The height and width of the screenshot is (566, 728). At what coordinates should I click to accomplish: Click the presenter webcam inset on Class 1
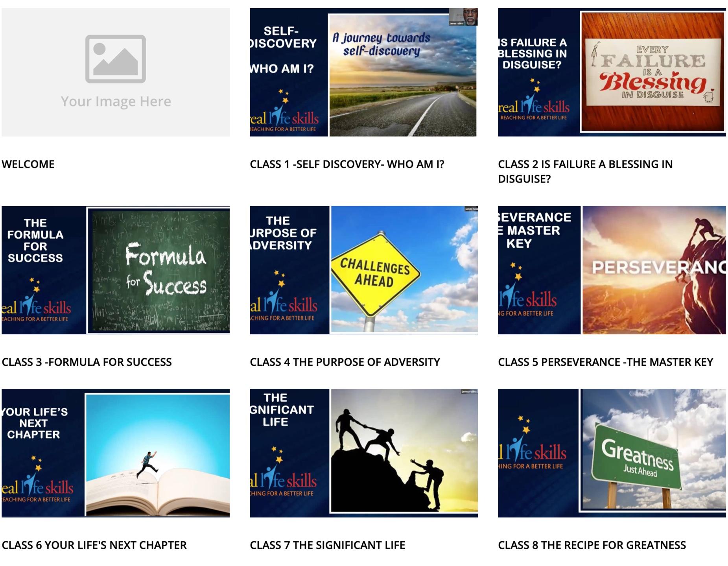[463, 17]
